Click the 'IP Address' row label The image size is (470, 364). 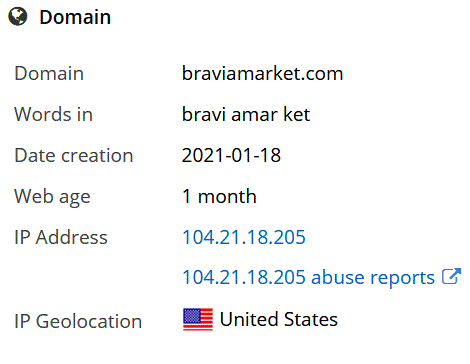point(61,237)
